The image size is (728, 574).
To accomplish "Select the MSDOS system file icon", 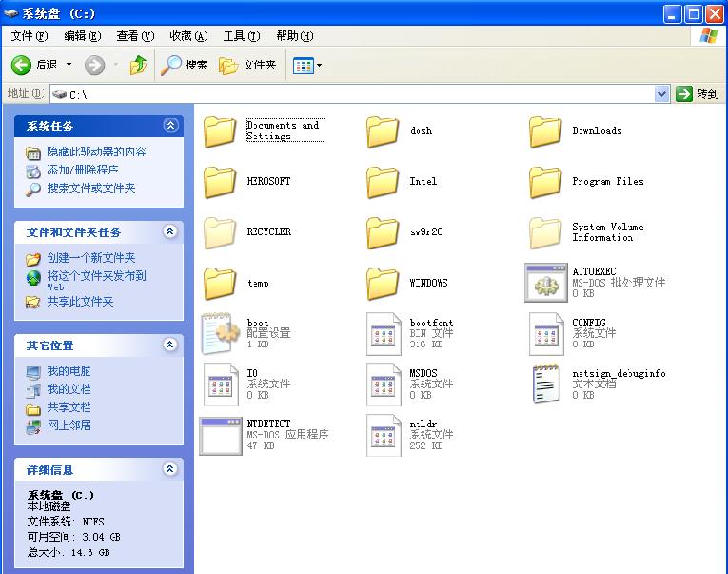I will 384,385.
